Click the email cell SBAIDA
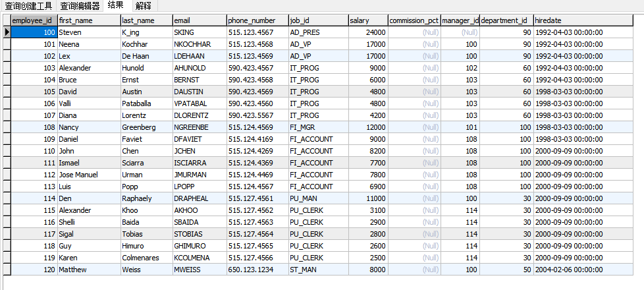The height and width of the screenshot is (290, 644). (200, 222)
